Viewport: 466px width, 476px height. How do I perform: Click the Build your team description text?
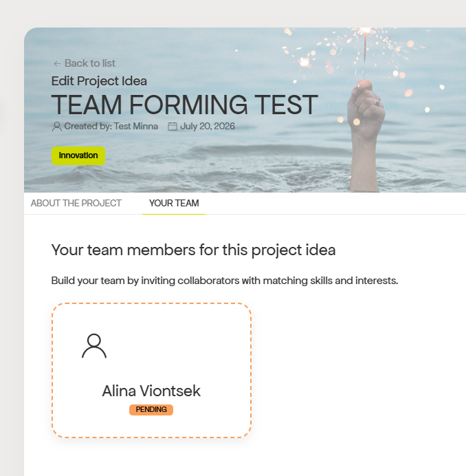tap(225, 281)
